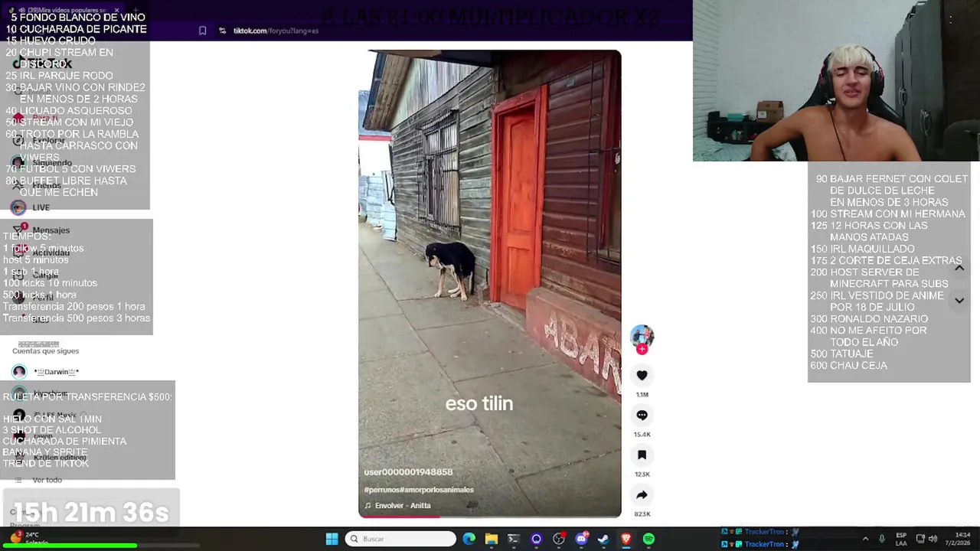This screenshot has height=551, width=980.
Task: Like the TikTok video with heart icon
Action: (642, 375)
